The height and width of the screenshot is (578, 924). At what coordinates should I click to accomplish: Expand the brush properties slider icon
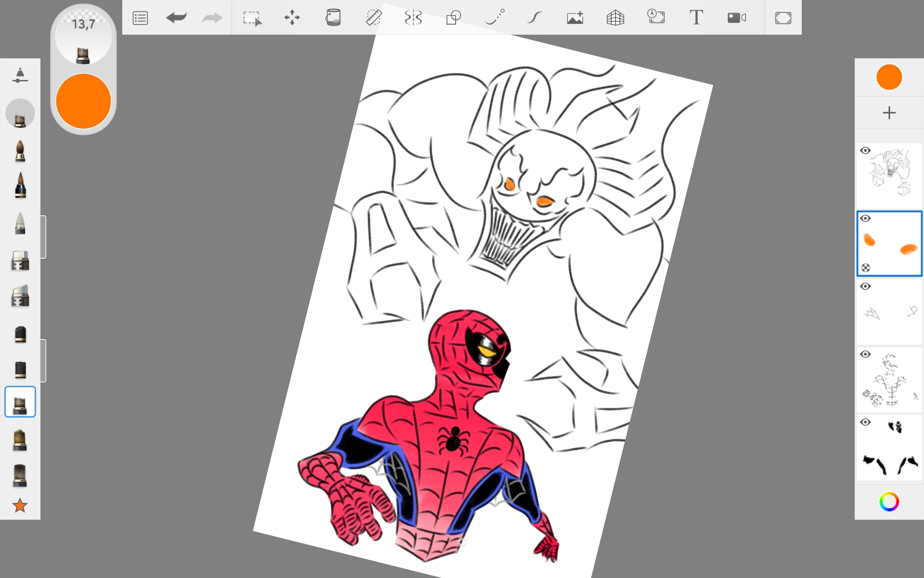point(20,76)
